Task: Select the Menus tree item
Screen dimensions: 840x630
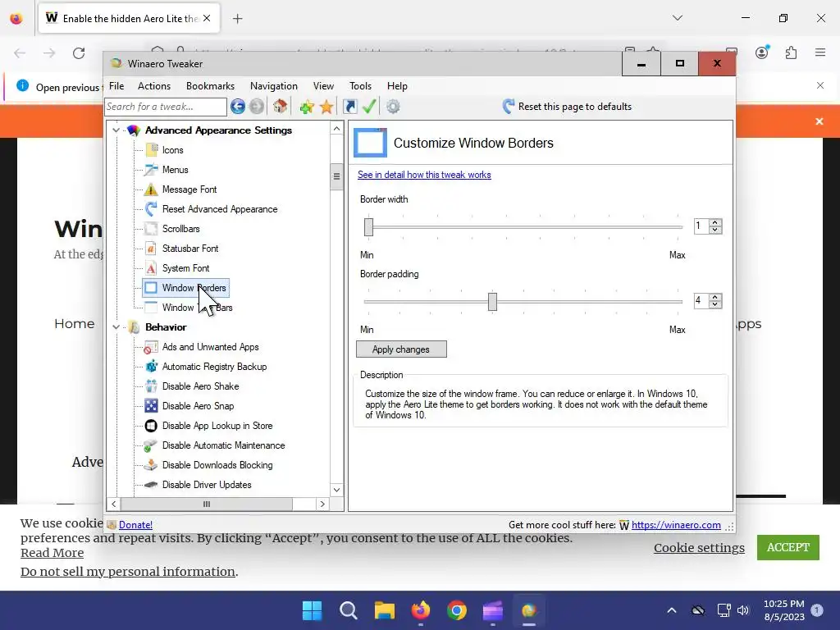Action: [176, 170]
